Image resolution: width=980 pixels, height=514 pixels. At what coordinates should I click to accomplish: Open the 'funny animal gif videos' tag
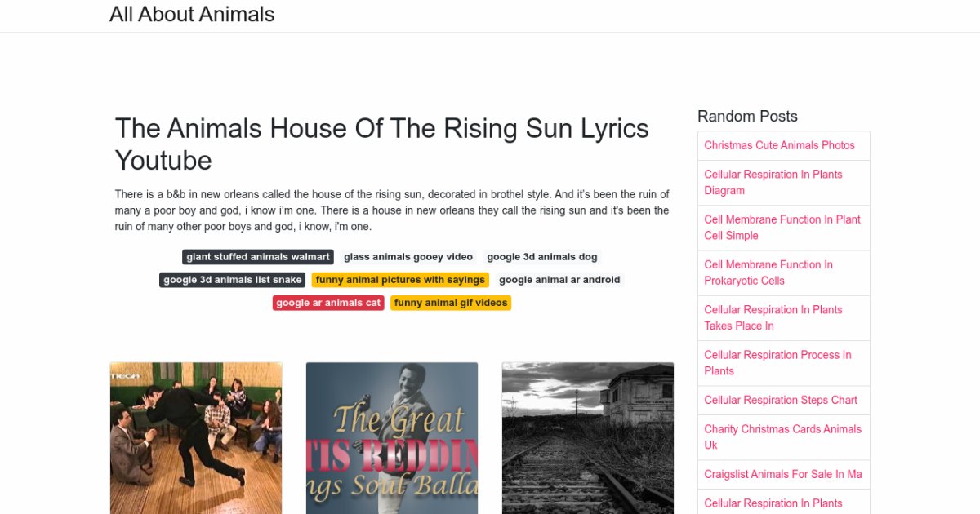coord(451,303)
